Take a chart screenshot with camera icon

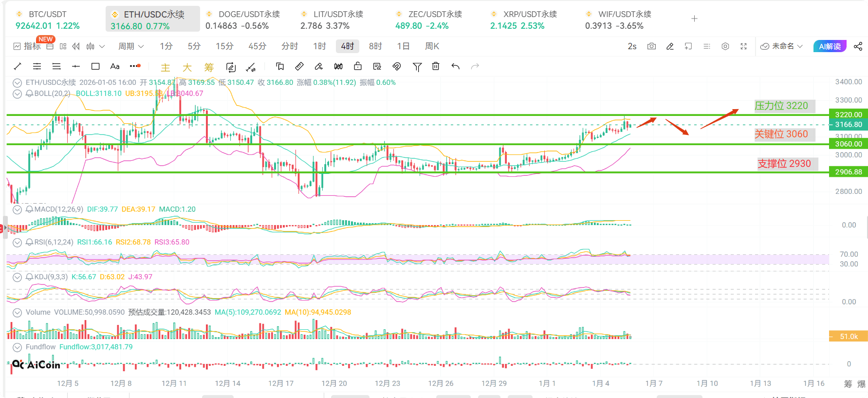651,46
